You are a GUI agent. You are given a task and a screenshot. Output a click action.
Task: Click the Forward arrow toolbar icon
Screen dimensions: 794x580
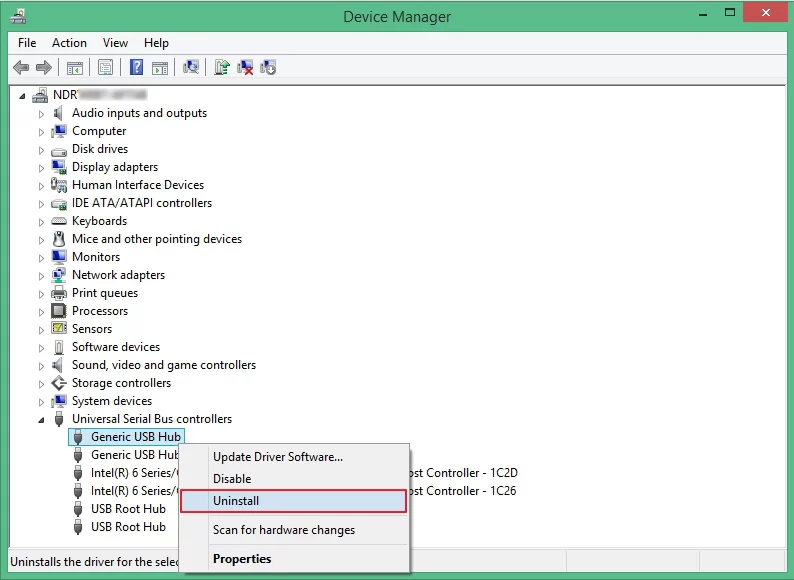[x=44, y=67]
